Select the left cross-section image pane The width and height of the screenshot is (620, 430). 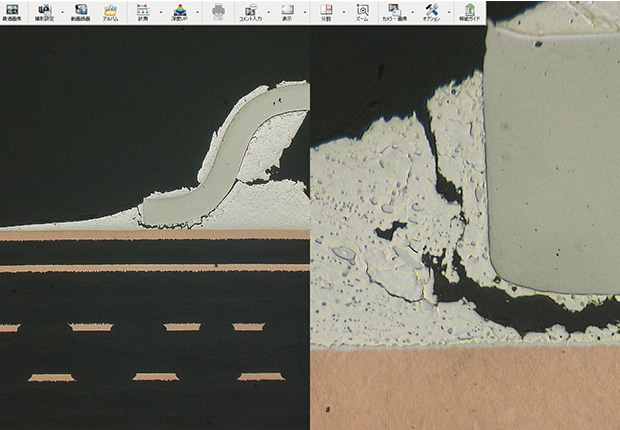(155, 228)
